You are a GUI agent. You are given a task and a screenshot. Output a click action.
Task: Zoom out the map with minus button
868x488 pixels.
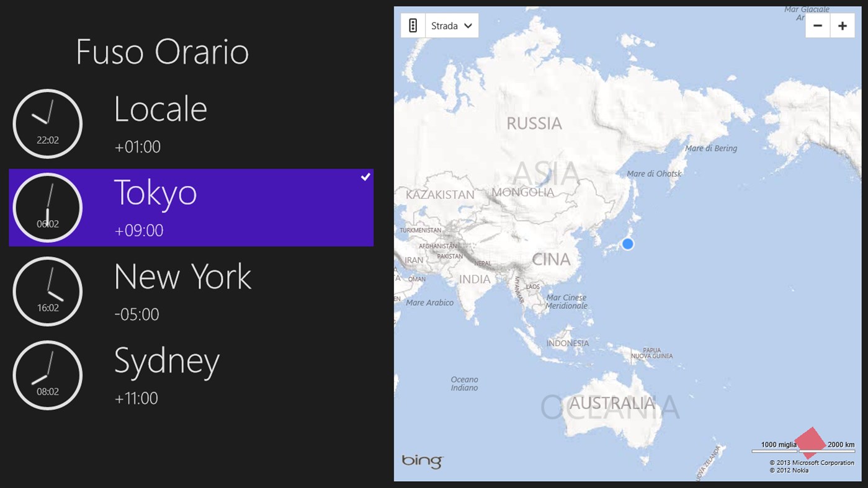coord(818,26)
